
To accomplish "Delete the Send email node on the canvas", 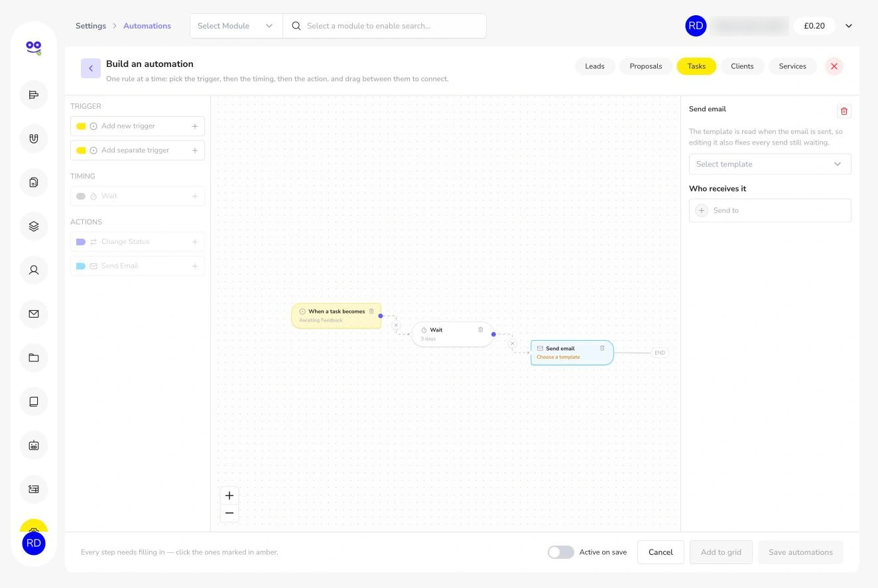I will coord(602,348).
